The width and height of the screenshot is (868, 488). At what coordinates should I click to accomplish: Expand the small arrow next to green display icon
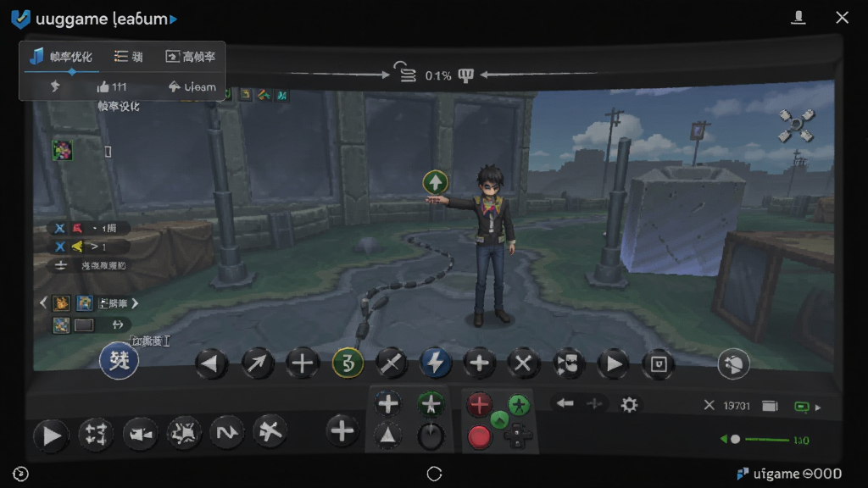818,408
